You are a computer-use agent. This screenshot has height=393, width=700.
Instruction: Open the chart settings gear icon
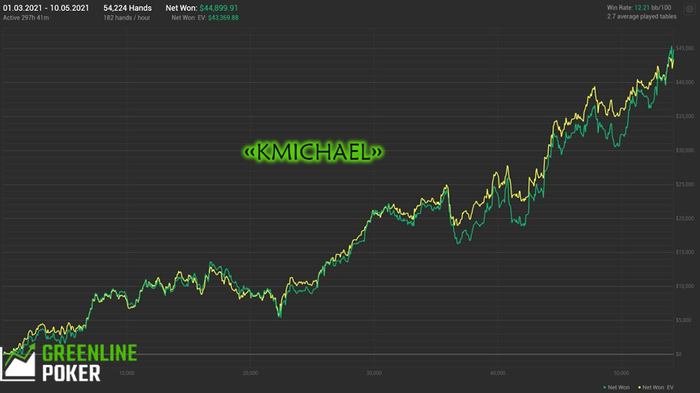click(689, 9)
